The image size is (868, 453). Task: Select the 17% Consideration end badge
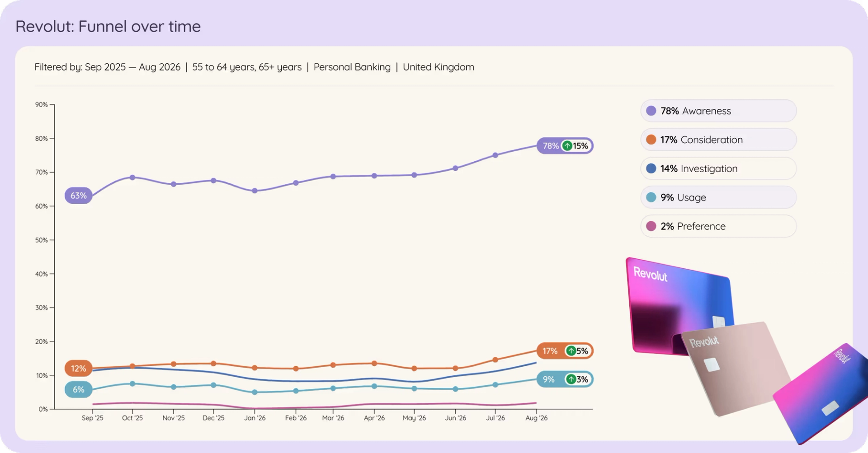coord(565,351)
